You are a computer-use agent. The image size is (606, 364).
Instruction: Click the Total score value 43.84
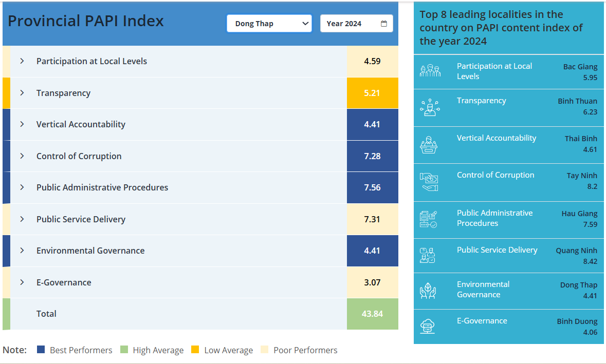[x=372, y=314]
